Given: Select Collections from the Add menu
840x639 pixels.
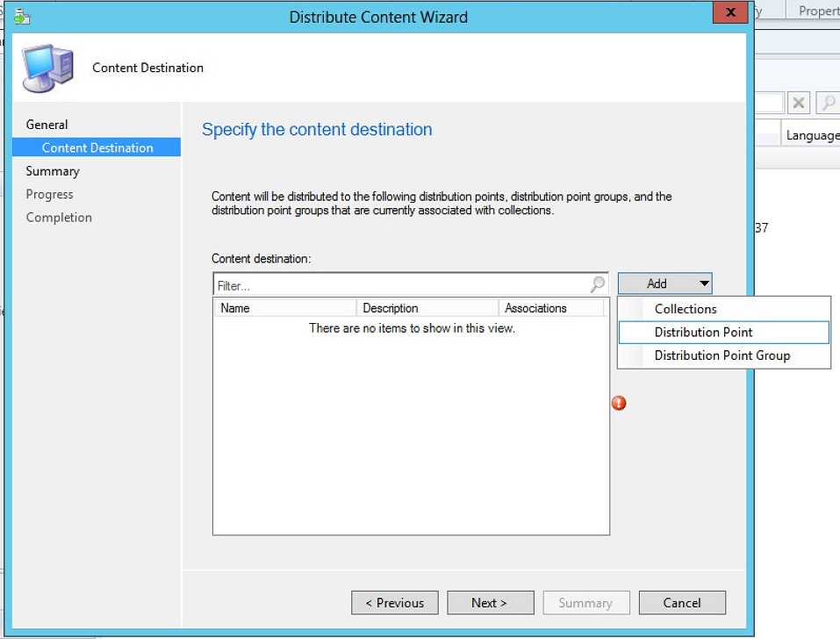Looking at the screenshot, I should 685,309.
